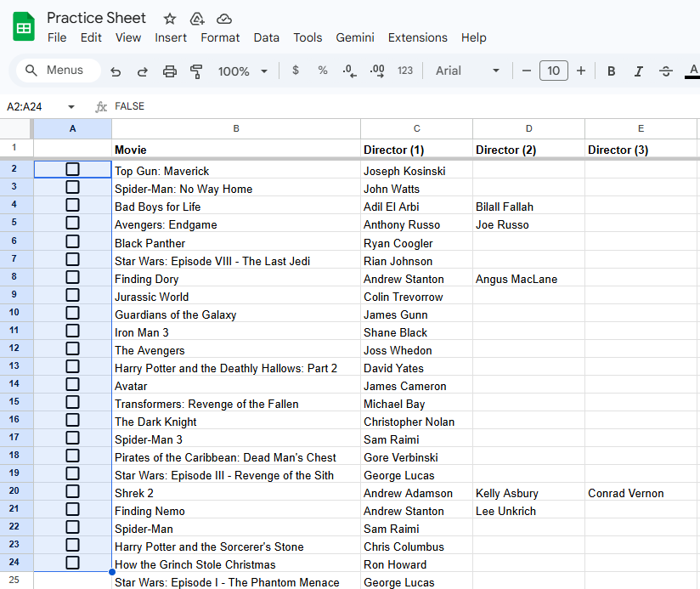Image resolution: width=700 pixels, height=589 pixels.
Task: Click the Angus MacLane cell
Action: pos(528,279)
